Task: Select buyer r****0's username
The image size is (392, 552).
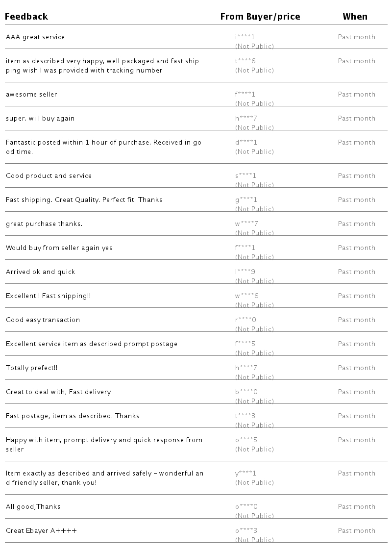Action: 246,320
